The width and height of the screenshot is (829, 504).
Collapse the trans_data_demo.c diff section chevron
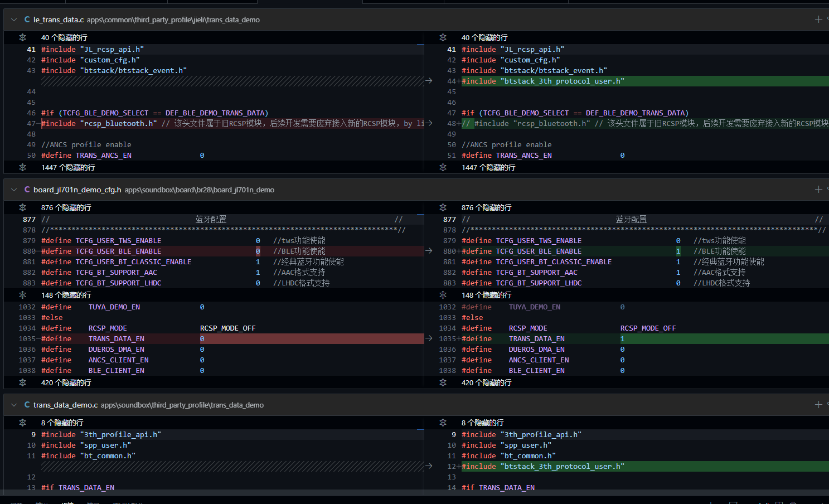tap(14, 405)
